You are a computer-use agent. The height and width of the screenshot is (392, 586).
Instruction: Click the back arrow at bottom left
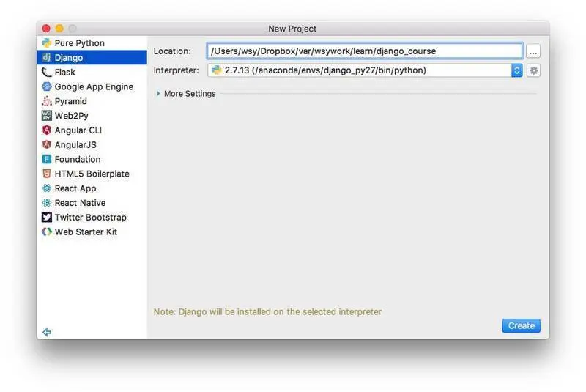pyautogui.click(x=47, y=332)
